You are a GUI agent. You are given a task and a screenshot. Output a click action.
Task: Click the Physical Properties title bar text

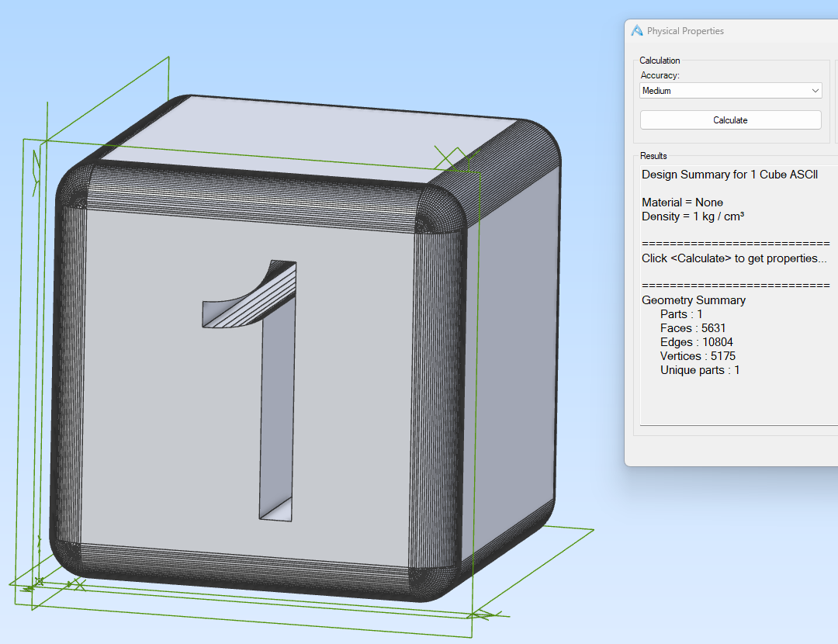click(685, 31)
